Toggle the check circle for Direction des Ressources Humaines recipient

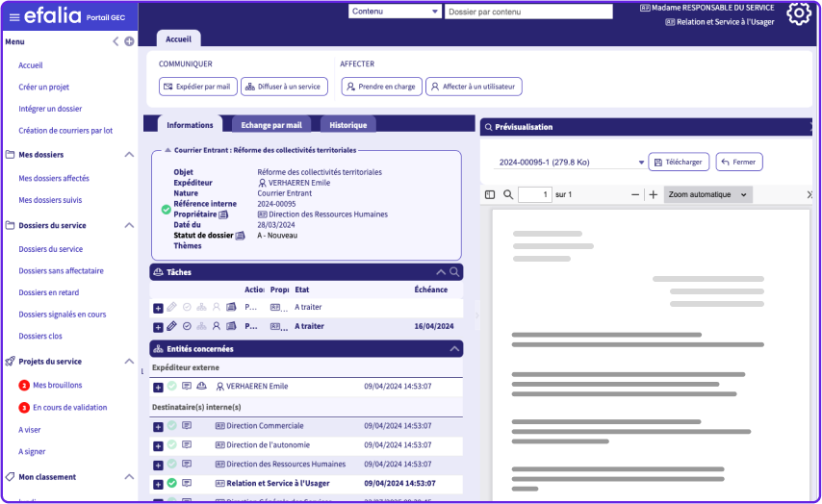(x=172, y=464)
